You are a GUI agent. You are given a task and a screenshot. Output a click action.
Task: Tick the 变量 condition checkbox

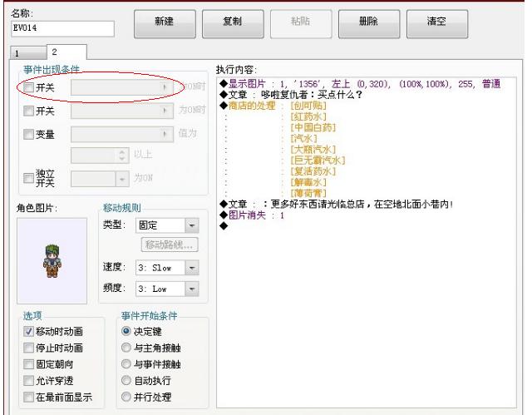pyautogui.click(x=28, y=134)
